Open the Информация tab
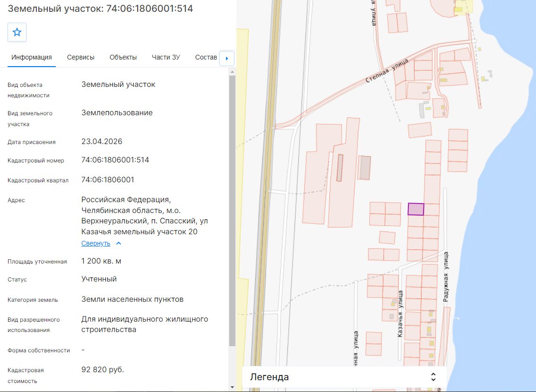The width and height of the screenshot is (536, 392). (x=32, y=57)
